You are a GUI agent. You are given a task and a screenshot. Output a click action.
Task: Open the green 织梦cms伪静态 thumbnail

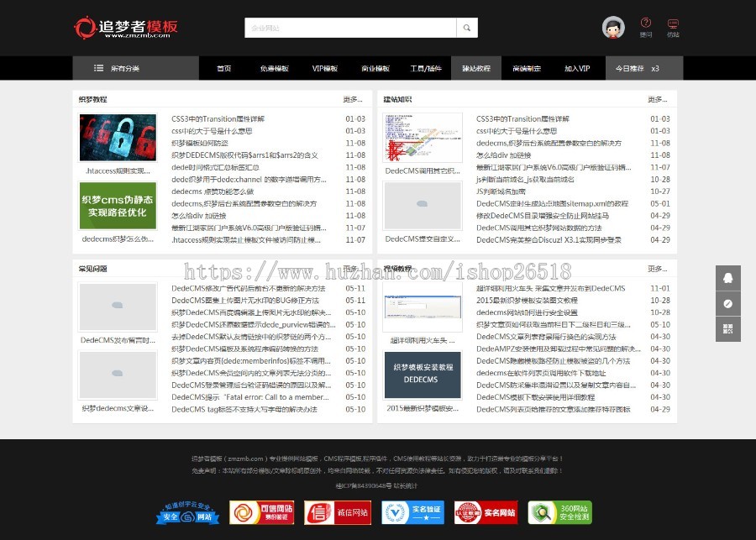(118, 206)
